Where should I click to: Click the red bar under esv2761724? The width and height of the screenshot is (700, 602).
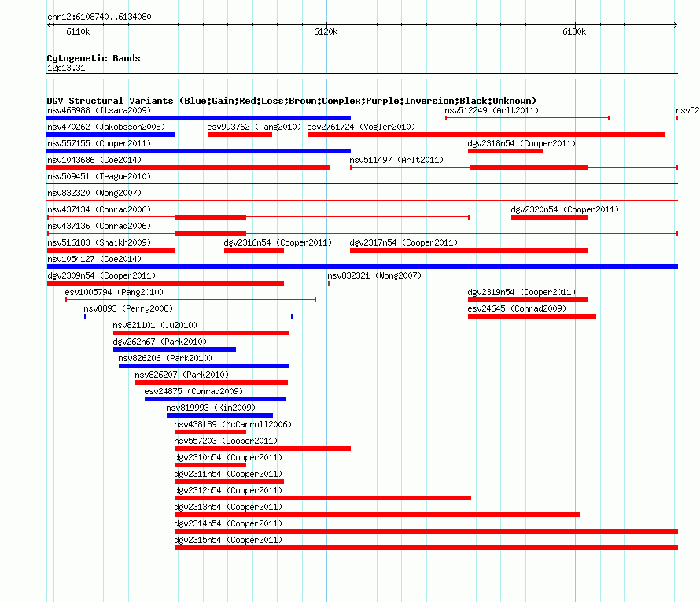point(486,135)
